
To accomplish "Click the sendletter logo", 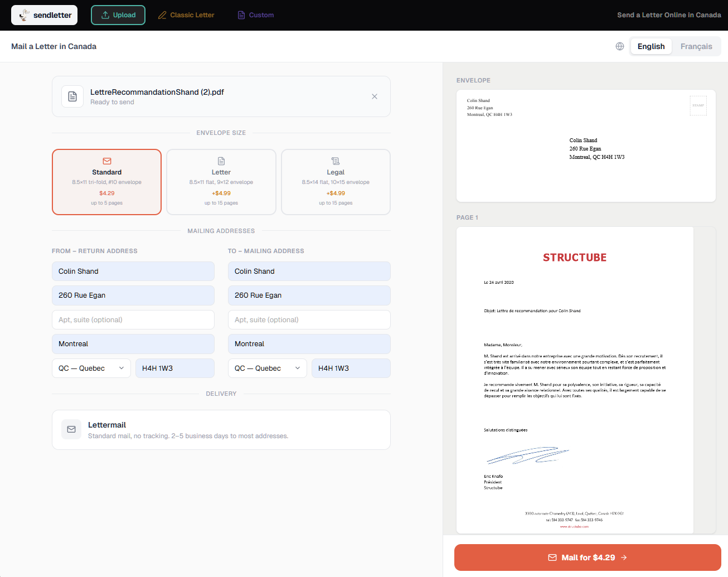I will (44, 15).
